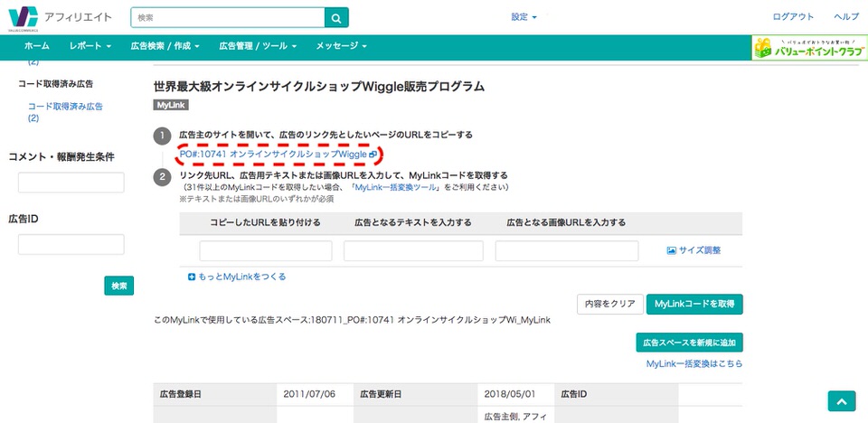Click the magnifier search button in the header
The image size is (868, 423).
(x=336, y=18)
